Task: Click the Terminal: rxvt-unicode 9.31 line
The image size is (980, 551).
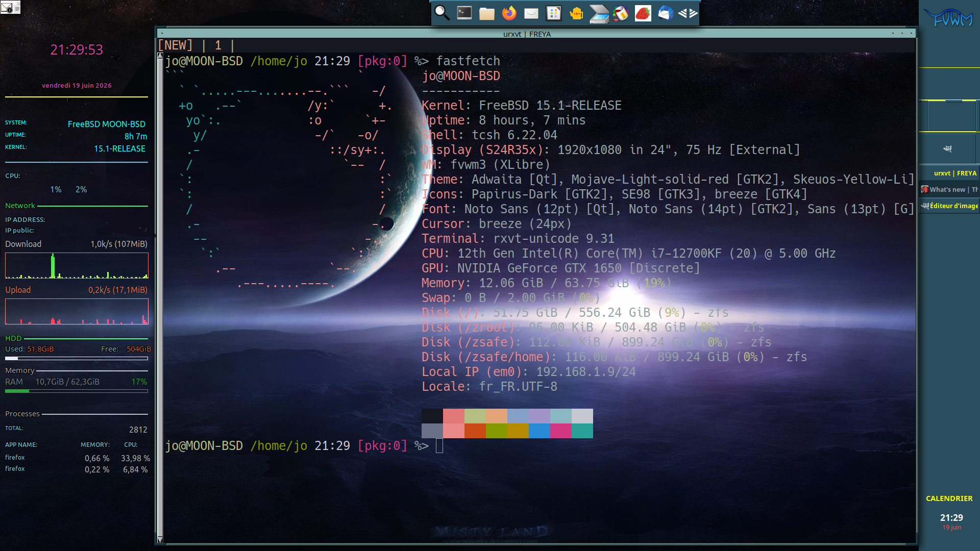Action: click(518, 239)
